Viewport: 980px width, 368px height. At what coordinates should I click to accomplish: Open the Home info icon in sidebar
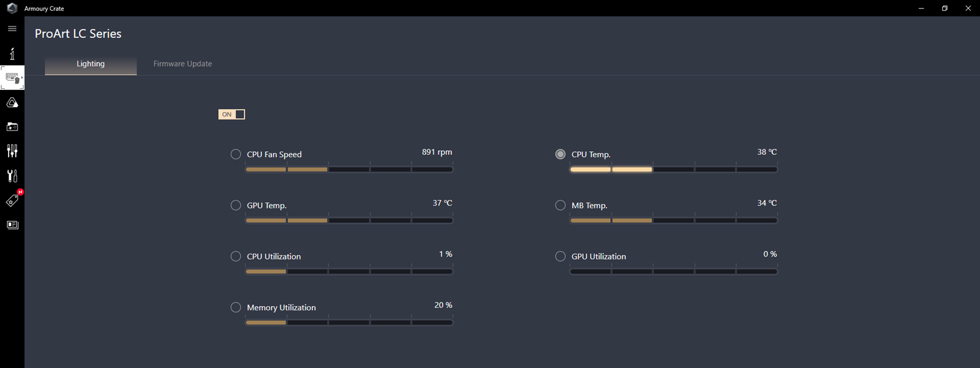[12, 53]
